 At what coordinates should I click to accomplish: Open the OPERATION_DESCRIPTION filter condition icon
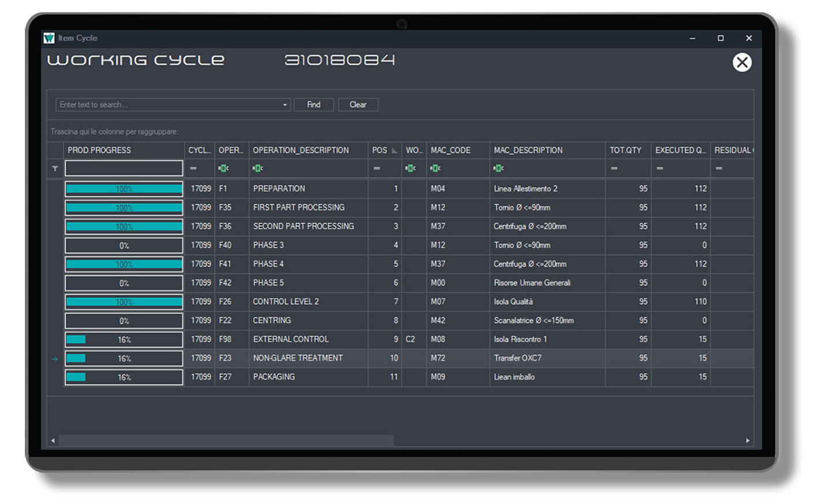[258, 168]
